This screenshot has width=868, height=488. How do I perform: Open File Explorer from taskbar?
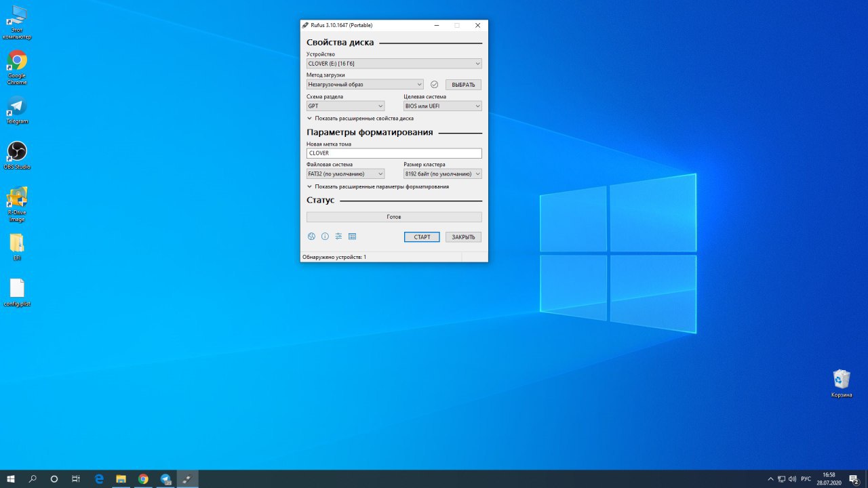pyautogui.click(x=121, y=479)
